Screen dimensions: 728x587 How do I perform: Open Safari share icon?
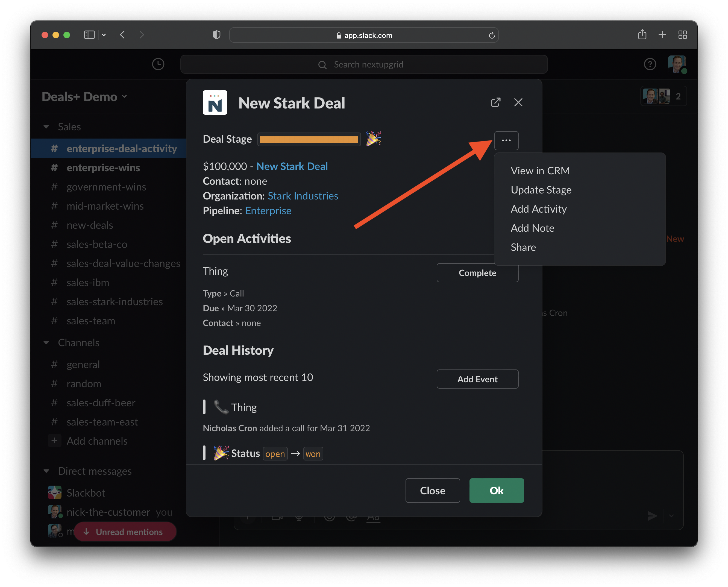pos(642,34)
